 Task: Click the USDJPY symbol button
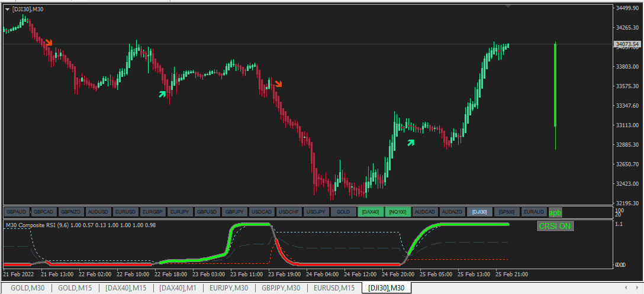point(316,212)
